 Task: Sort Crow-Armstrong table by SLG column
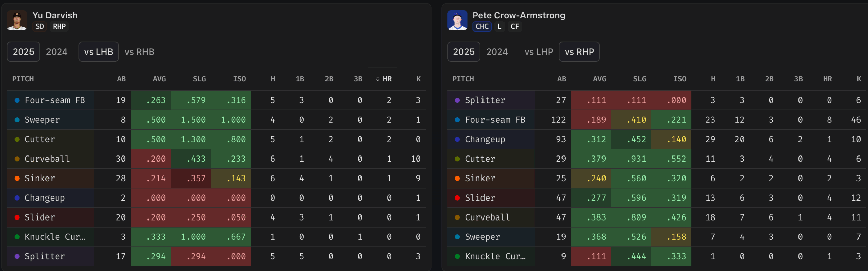point(639,79)
